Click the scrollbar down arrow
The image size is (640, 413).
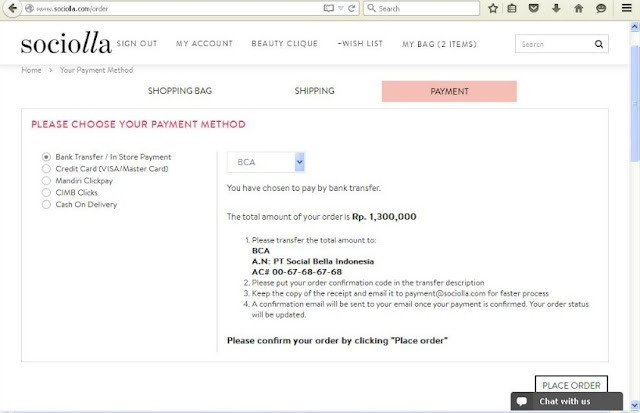pos(635,405)
